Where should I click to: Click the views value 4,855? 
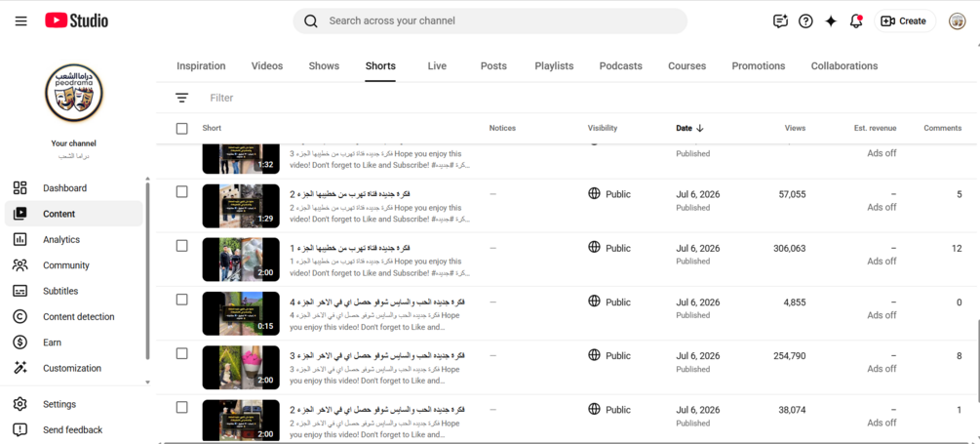[x=795, y=303]
